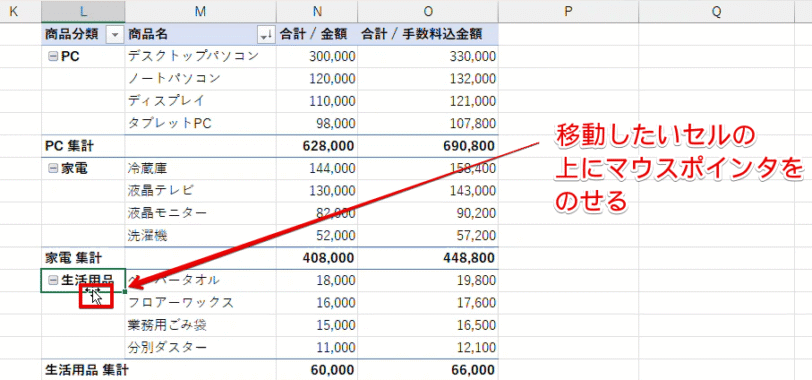
Task: Collapse the 家電 group
Action: coord(52,168)
